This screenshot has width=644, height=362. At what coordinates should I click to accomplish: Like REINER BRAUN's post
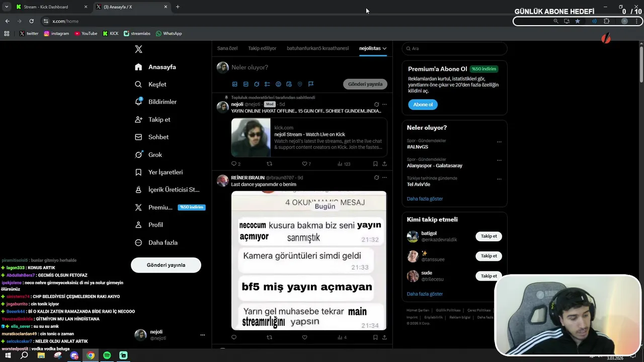pyautogui.click(x=304, y=337)
